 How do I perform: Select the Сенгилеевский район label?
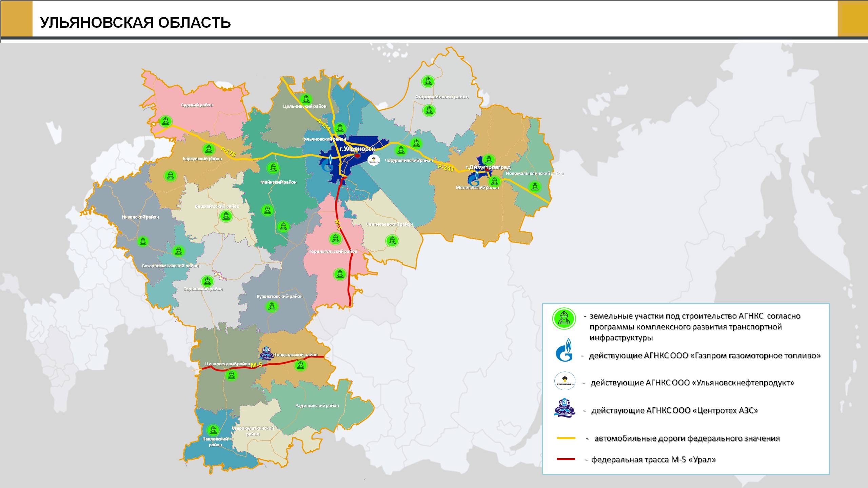390,224
